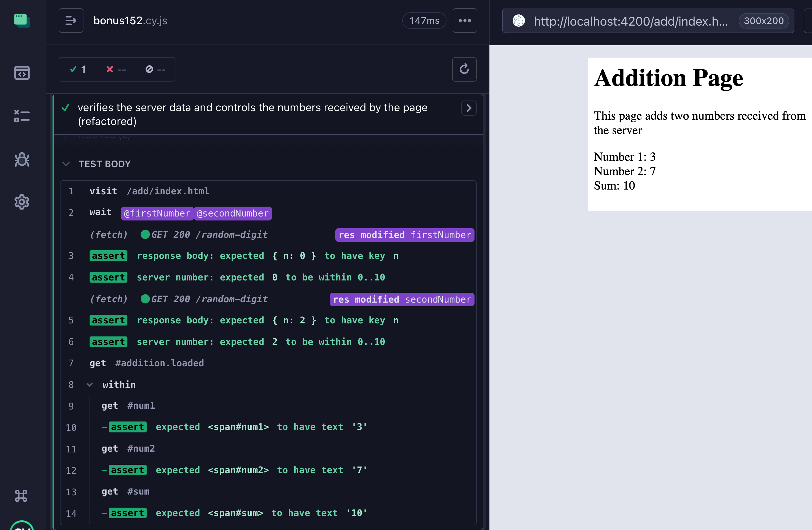Collapse the command log using the arrow icon
This screenshot has height=530, width=812.
[71, 21]
